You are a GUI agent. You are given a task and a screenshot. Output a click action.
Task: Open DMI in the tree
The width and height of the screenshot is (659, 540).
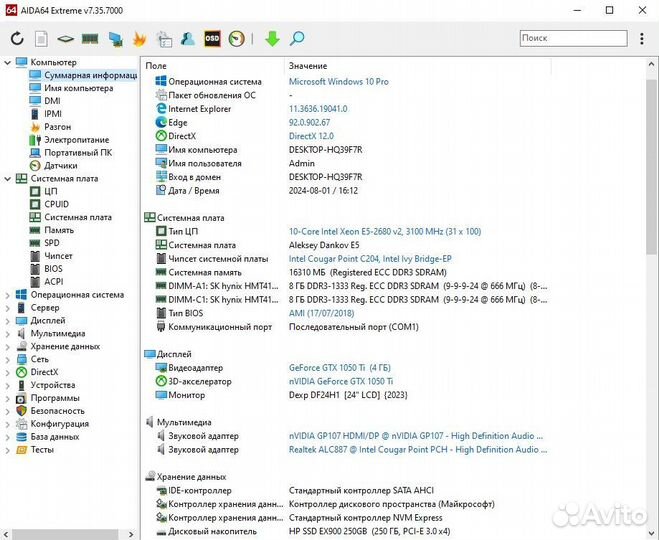(x=52, y=101)
